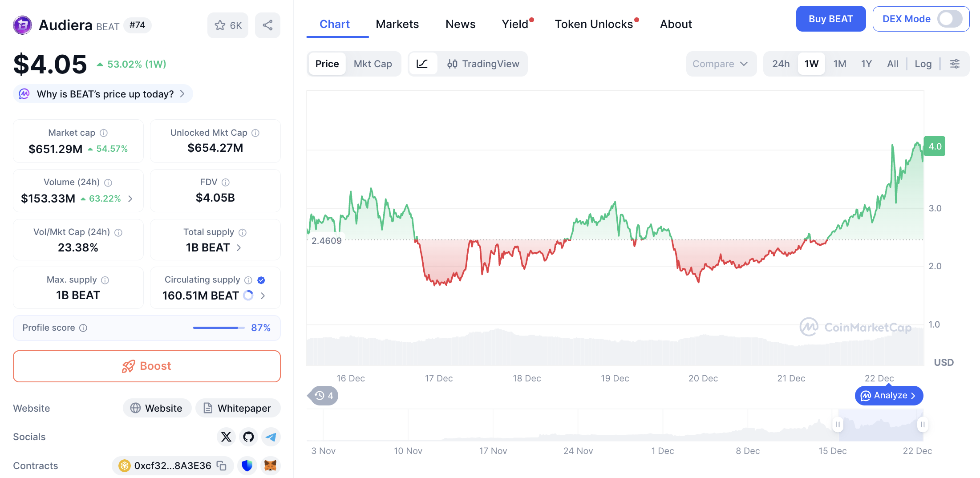980x478 pixels.
Task: Add Audiera to watchlist with star button
Action: (x=227, y=25)
